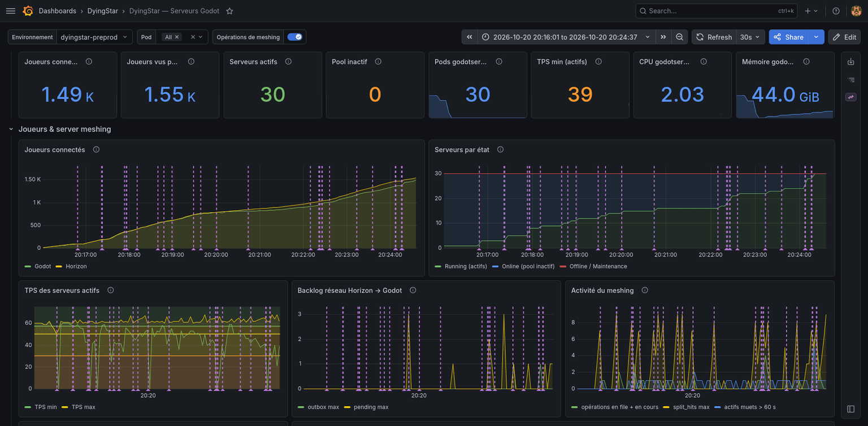Show info for Serveurs actifs panel
868x426 pixels.
pyautogui.click(x=288, y=62)
